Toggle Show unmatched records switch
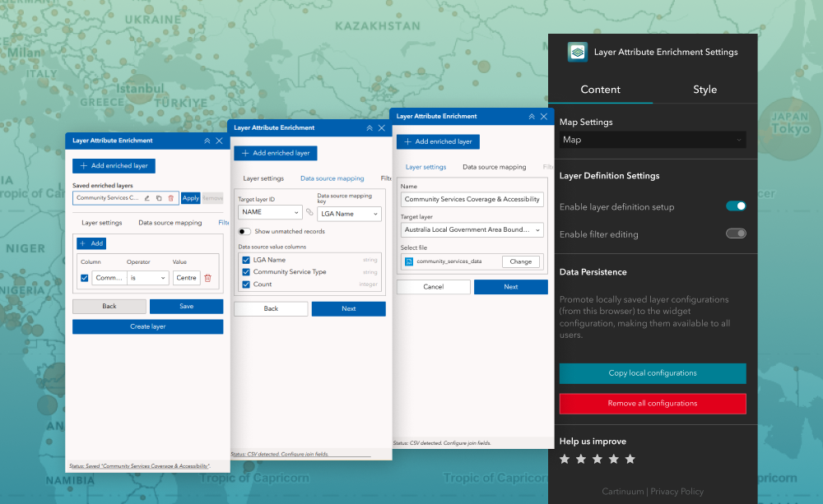 (245, 232)
